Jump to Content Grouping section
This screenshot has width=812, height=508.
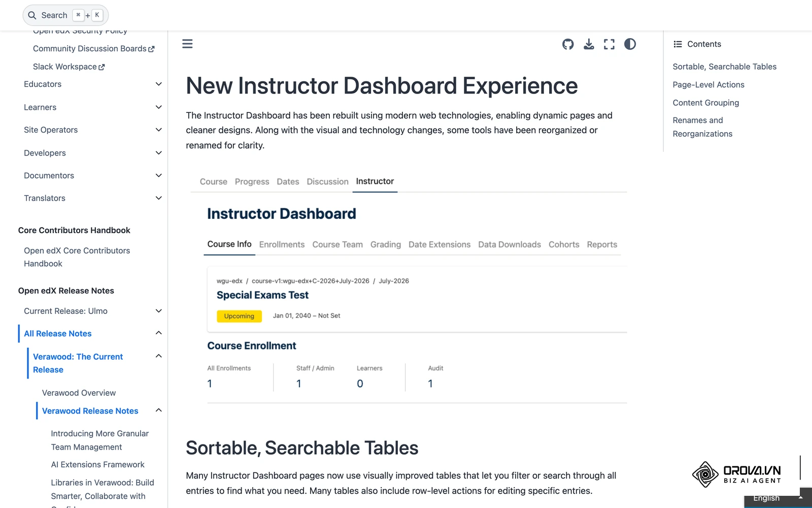pyautogui.click(x=706, y=103)
